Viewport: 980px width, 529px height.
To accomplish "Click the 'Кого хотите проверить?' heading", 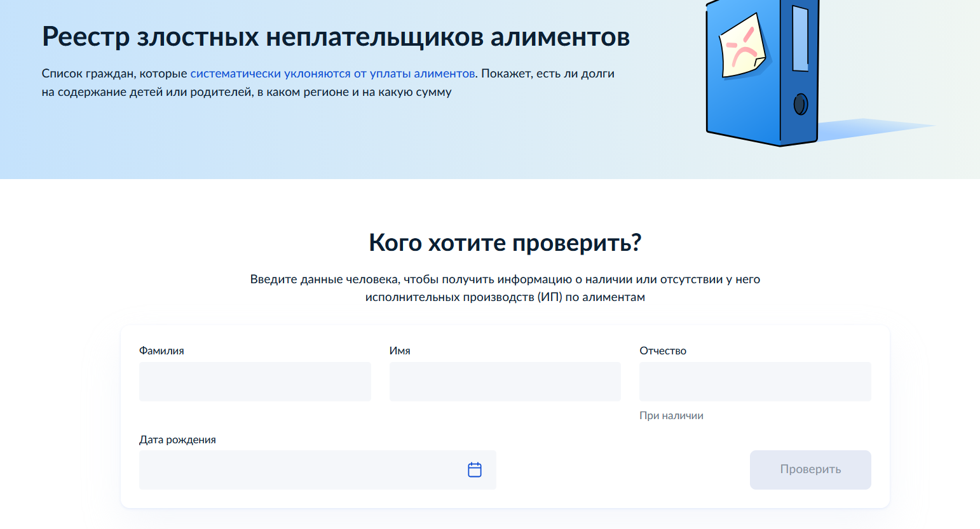I will point(505,243).
